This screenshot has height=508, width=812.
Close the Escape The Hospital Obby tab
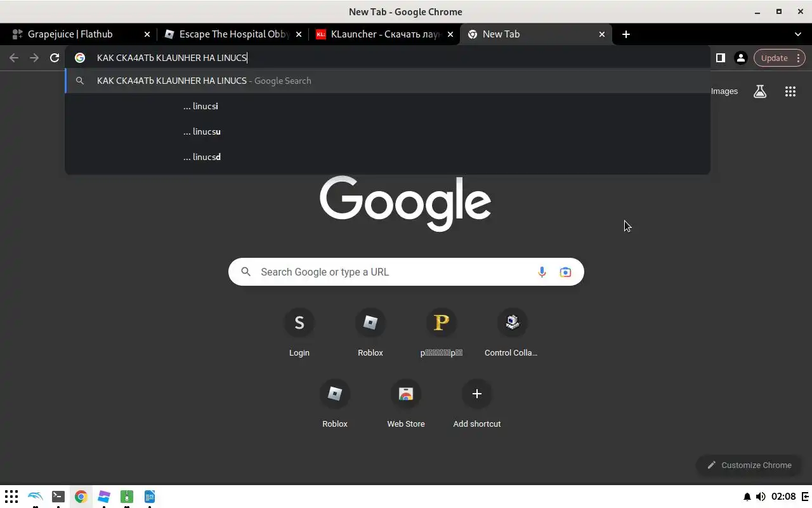point(299,34)
